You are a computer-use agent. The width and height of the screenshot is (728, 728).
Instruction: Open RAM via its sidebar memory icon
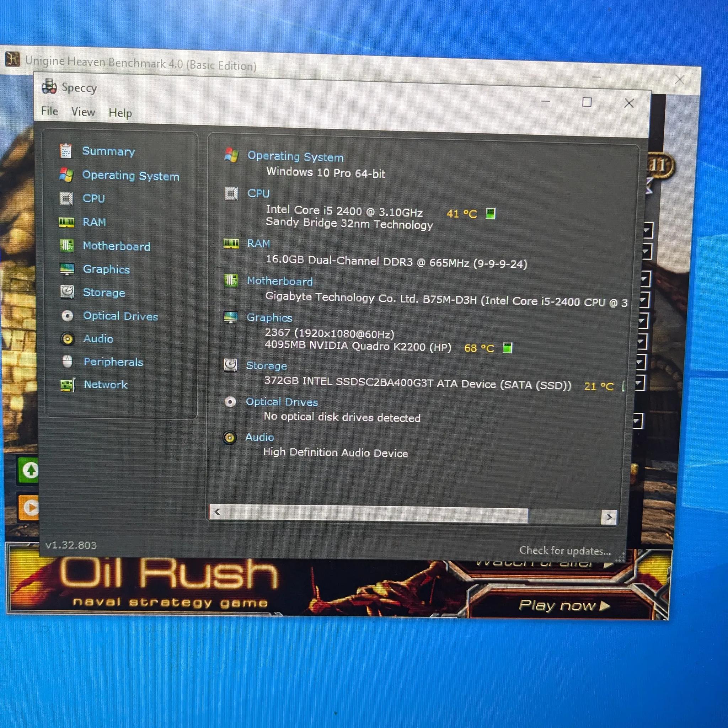[66, 222]
